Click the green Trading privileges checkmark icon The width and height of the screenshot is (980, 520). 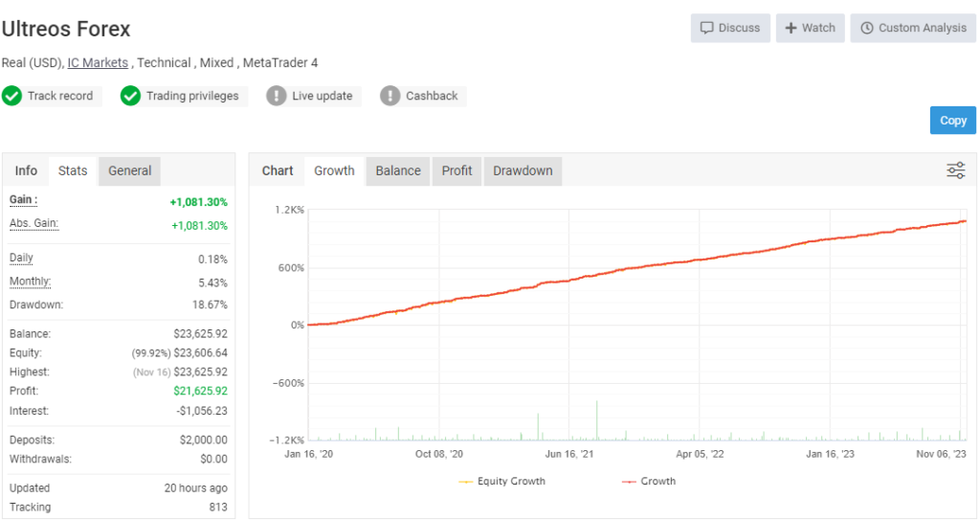(130, 96)
